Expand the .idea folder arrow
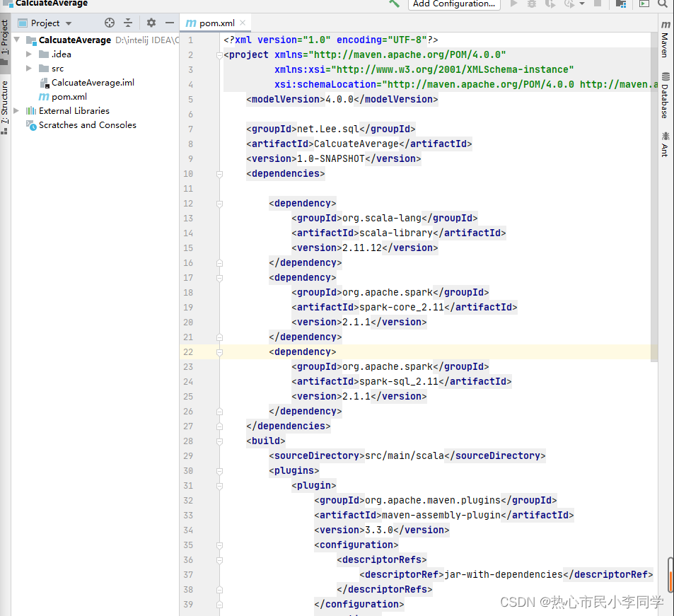The image size is (674, 616). [x=29, y=54]
